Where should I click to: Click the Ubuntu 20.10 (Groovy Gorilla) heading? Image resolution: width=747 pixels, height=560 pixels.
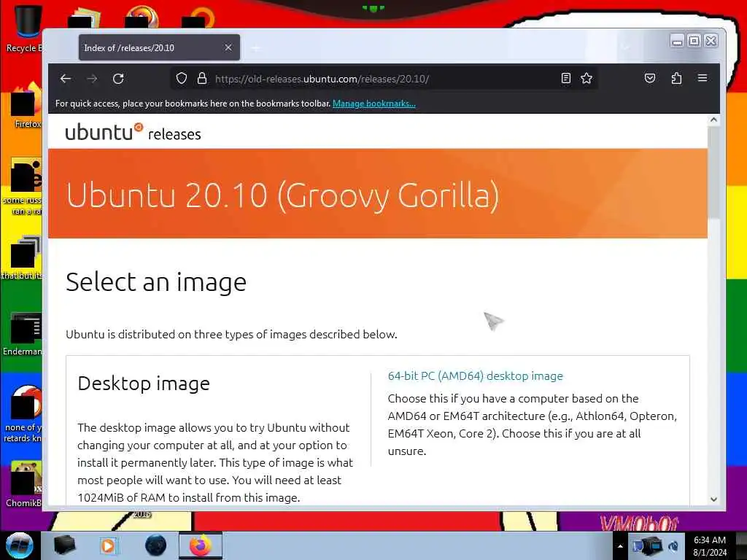pyautogui.click(x=282, y=195)
